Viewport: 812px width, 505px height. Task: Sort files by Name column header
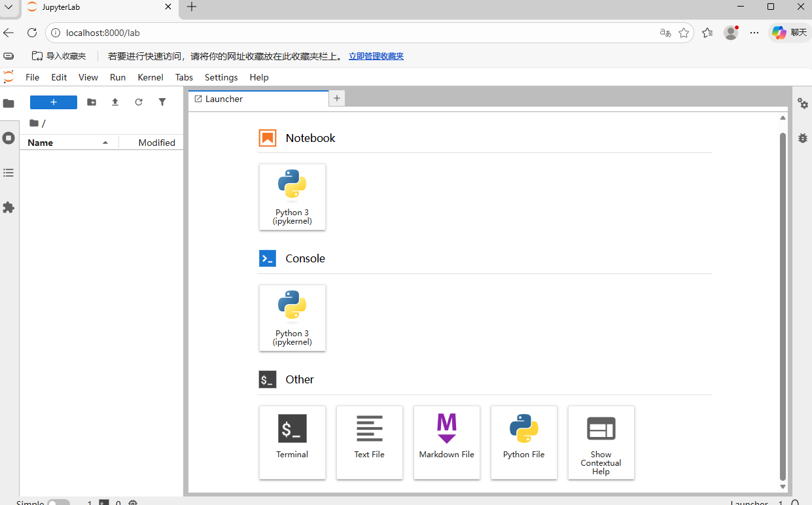click(69, 143)
